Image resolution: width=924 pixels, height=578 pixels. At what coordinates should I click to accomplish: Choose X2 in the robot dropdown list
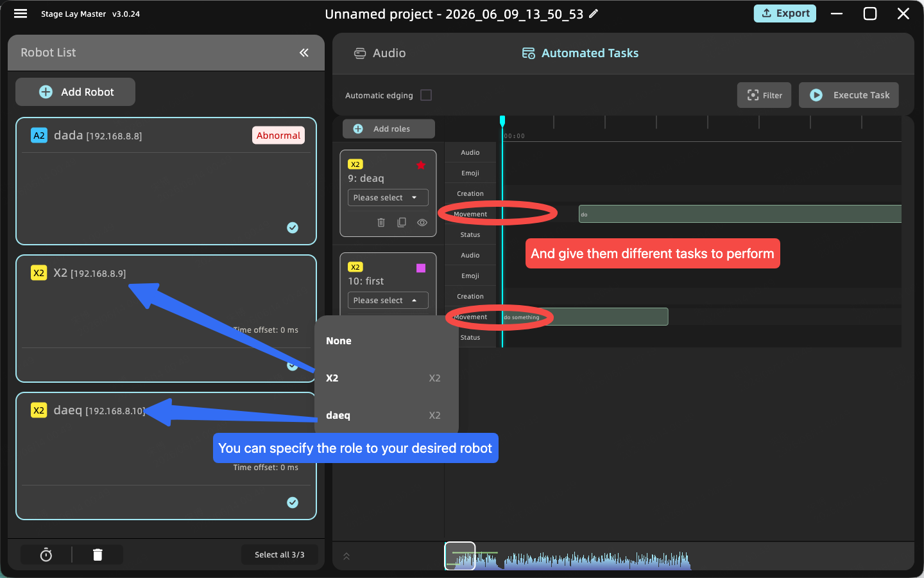(x=388, y=378)
